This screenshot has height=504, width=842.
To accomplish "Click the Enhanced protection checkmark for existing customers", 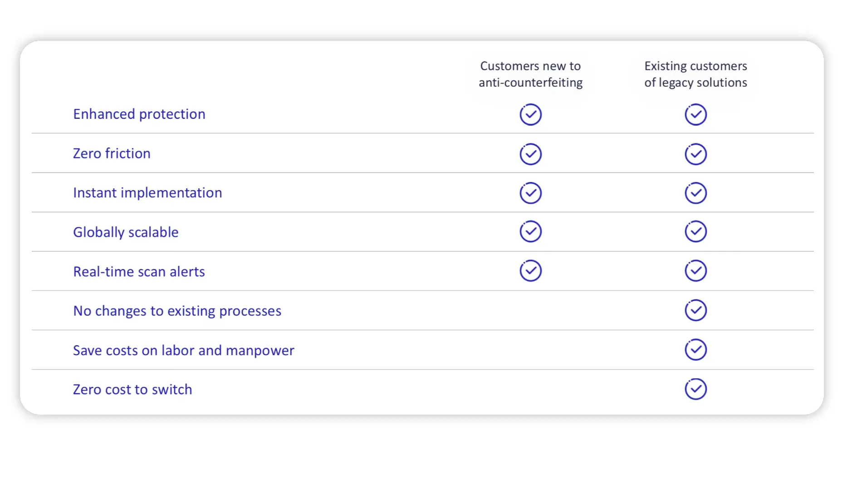I will pyautogui.click(x=695, y=114).
